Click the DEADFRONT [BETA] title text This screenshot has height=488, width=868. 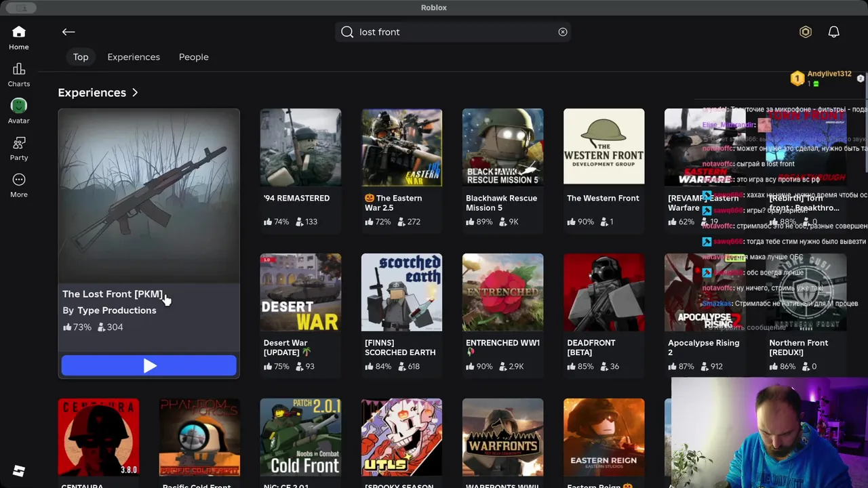click(591, 348)
